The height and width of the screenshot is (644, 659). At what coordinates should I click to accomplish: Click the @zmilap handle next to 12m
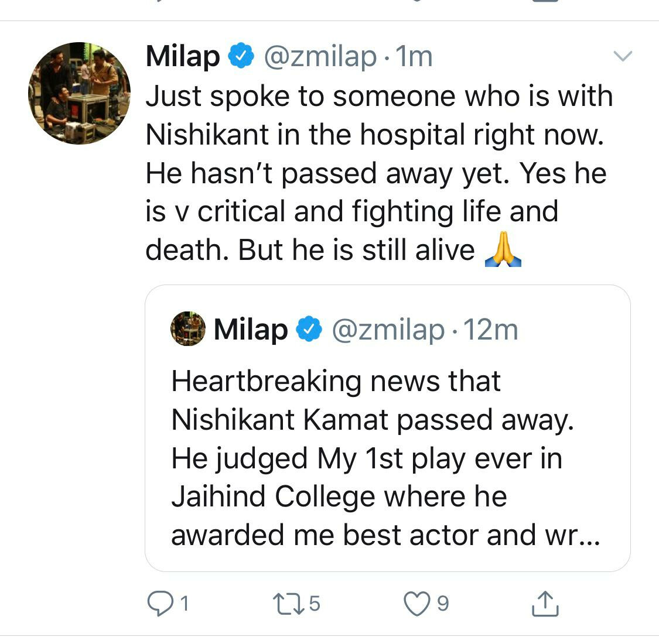coord(388,330)
